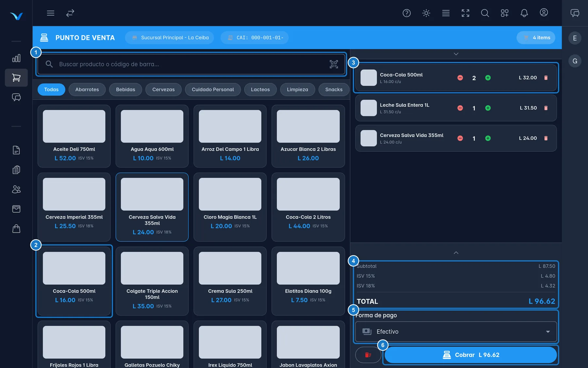The height and width of the screenshot is (368, 588).
Task: Add Crema Sula 250ml product card
Action: [x=230, y=281]
